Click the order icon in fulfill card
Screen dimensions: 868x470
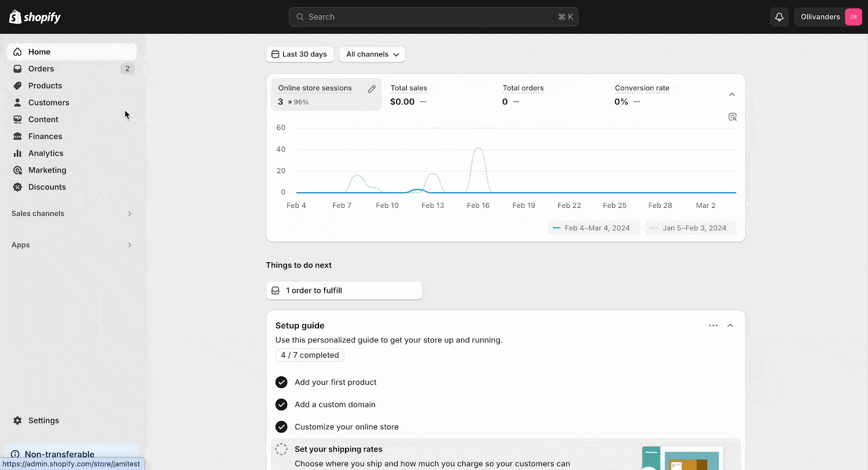pyautogui.click(x=276, y=290)
